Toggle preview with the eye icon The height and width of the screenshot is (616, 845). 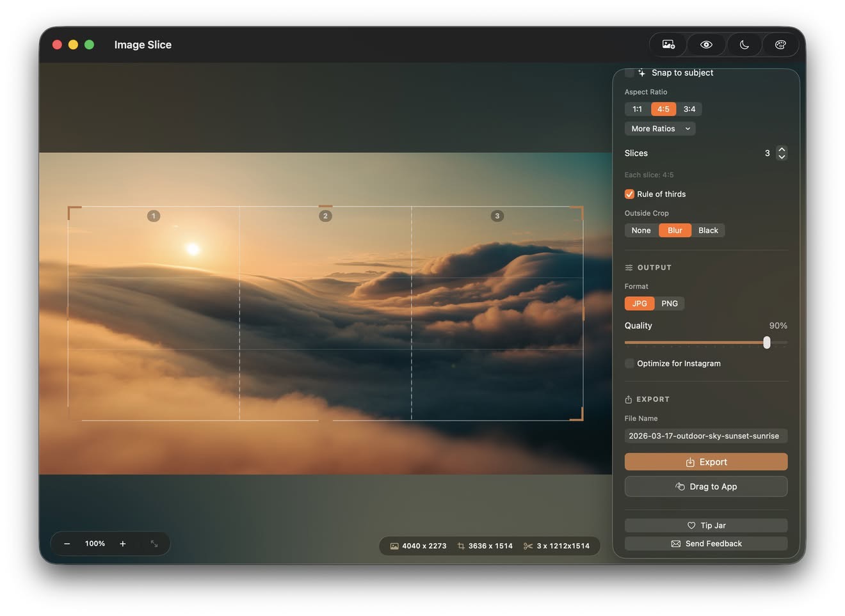[x=706, y=45]
